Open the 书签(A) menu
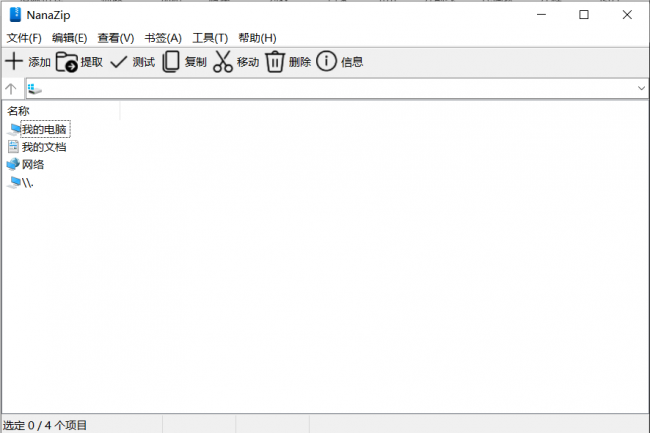The image size is (650, 433). coord(163,38)
